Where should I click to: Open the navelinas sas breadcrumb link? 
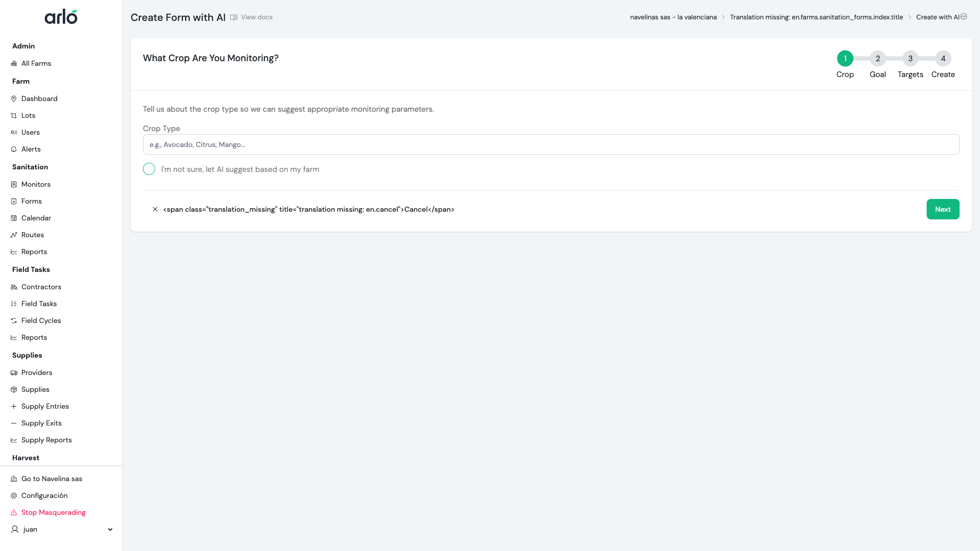(673, 17)
